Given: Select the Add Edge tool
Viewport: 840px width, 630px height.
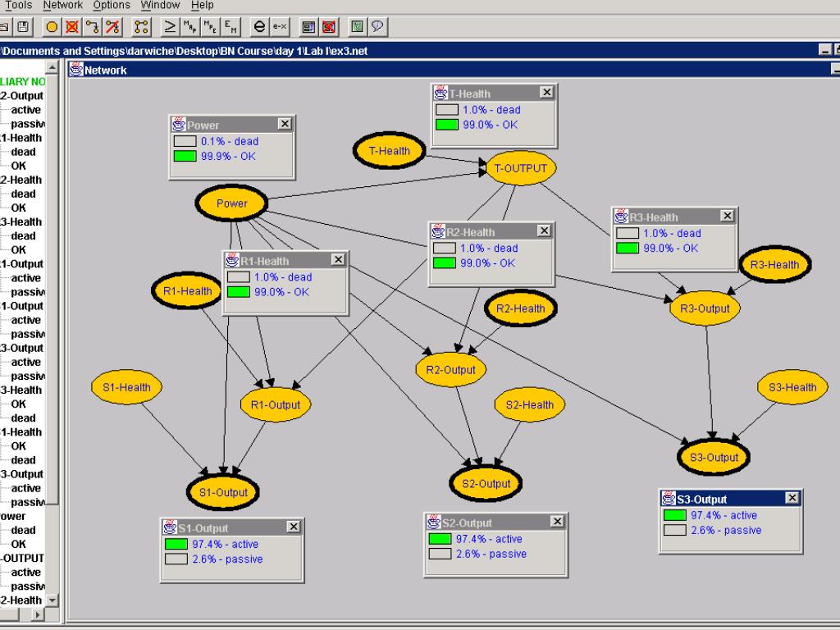Looking at the screenshot, I should (93, 26).
